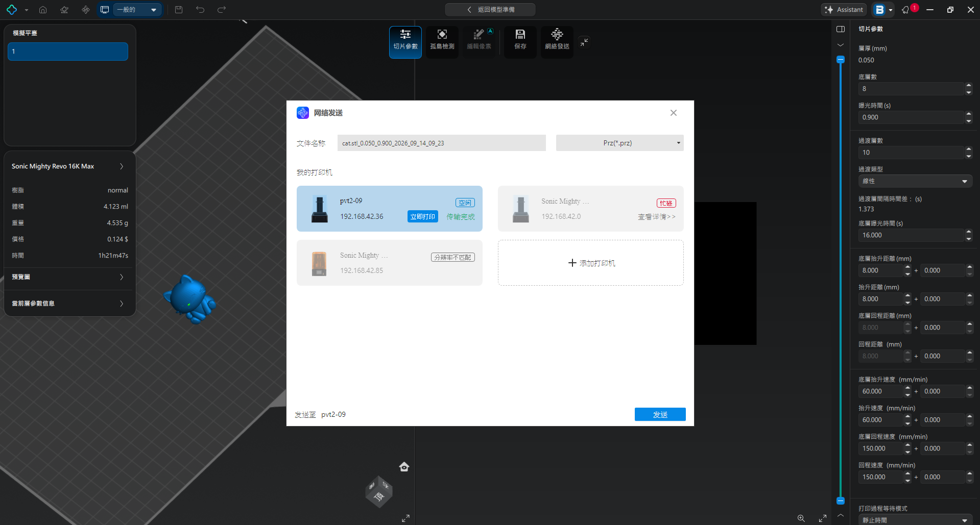Click 查看详情>> link on busy printer
This screenshot has width=980, height=525.
pyautogui.click(x=656, y=217)
